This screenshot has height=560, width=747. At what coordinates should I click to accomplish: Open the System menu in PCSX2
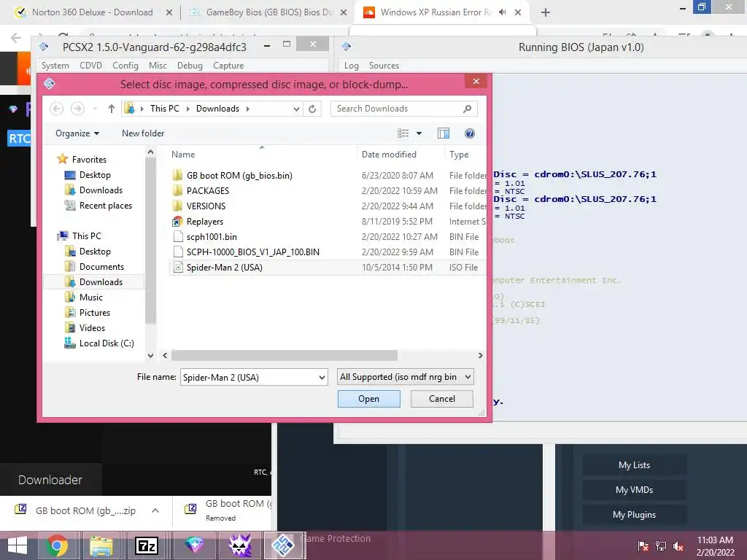[55, 65]
